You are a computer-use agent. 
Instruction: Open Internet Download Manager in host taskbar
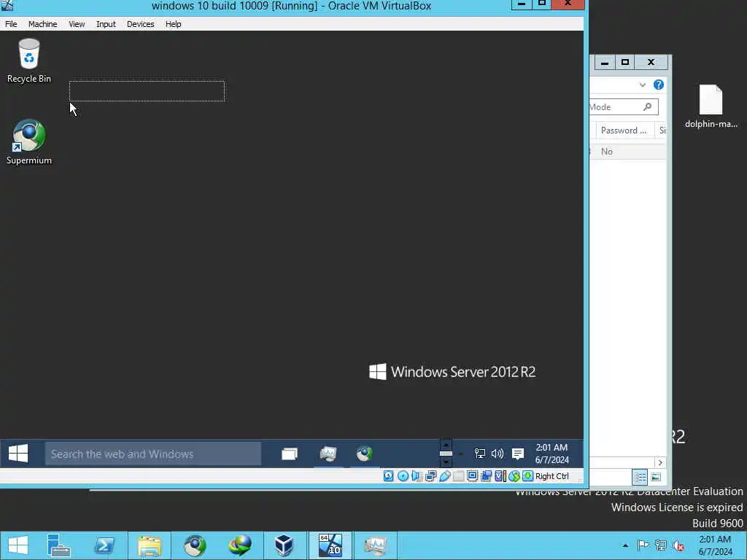pos(239,545)
